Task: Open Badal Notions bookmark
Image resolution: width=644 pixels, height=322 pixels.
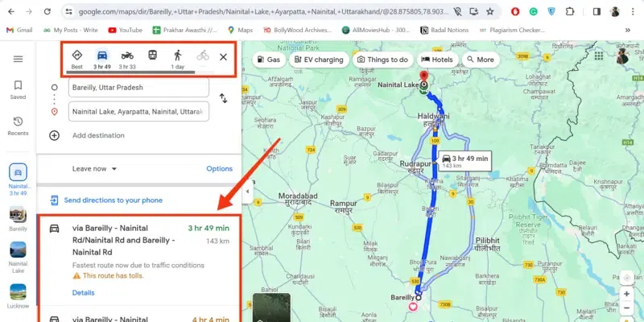Action: [444, 30]
